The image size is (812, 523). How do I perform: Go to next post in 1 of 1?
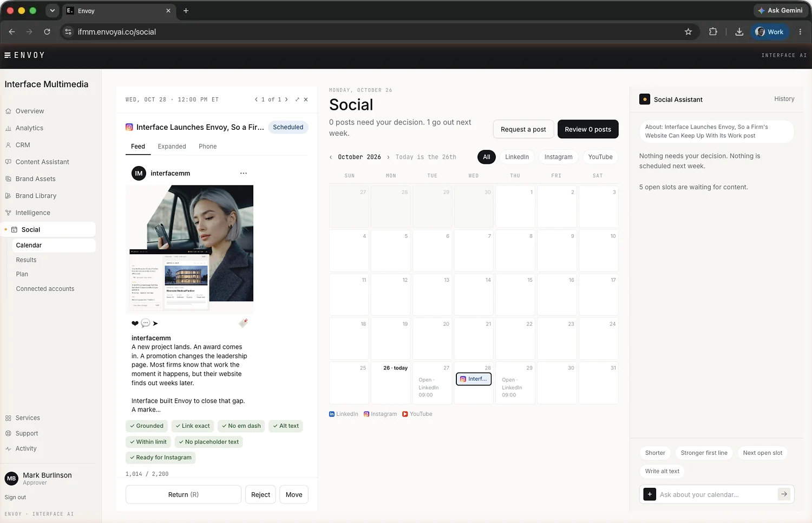286,100
